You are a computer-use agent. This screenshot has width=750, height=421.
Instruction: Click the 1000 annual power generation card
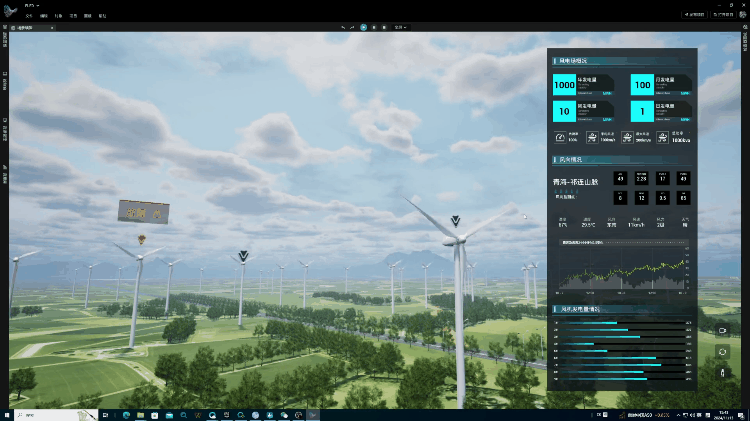pos(588,85)
